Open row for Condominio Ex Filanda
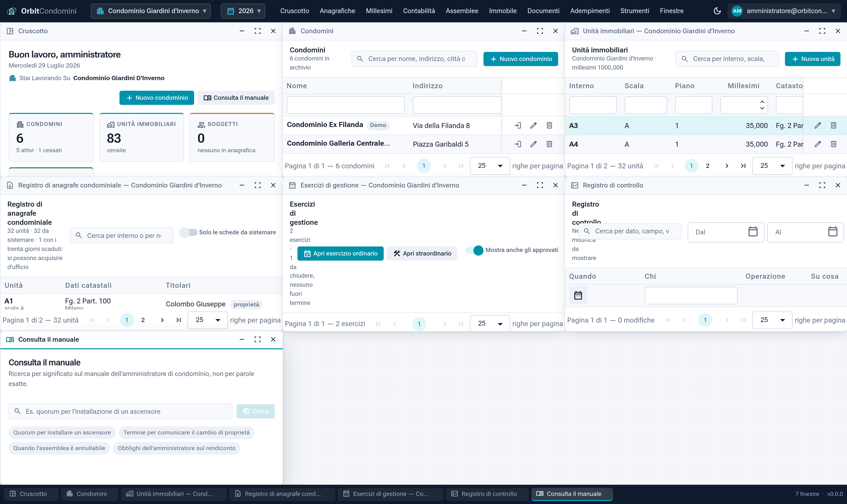The height and width of the screenshot is (504, 847). pos(518,125)
